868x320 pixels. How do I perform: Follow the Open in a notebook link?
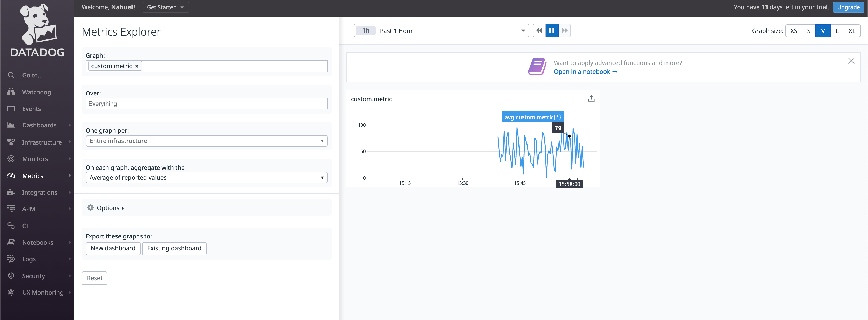(x=585, y=72)
